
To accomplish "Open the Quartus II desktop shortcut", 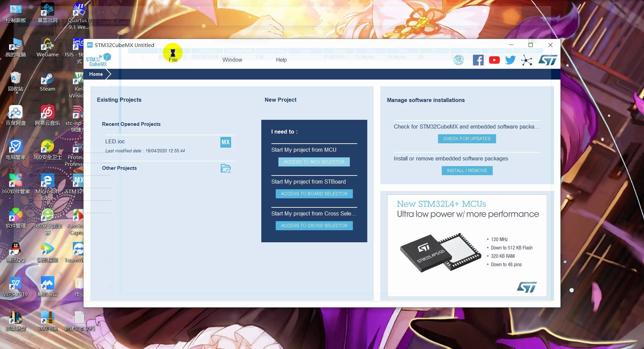I will [x=79, y=16].
